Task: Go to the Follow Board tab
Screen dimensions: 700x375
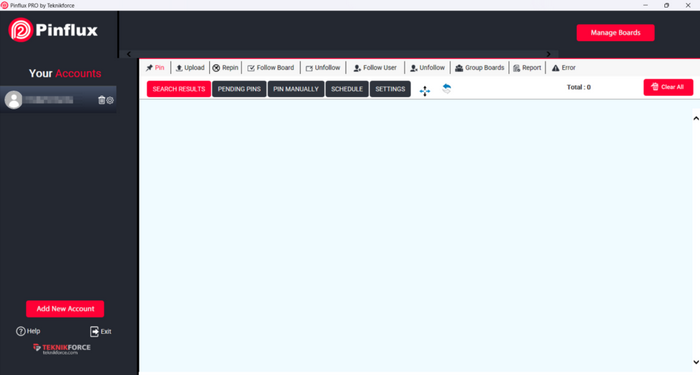Action: (x=271, y=68)
